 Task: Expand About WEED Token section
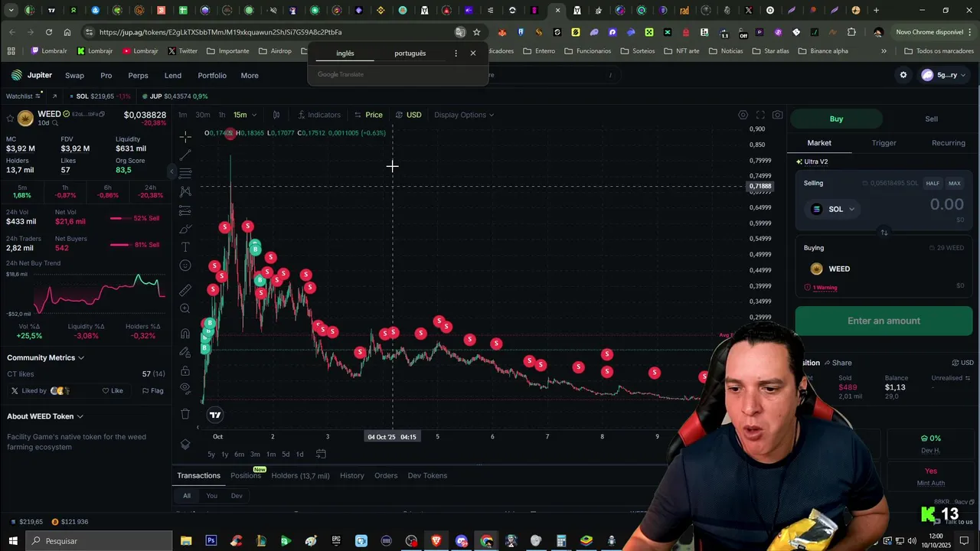(x=45, y=416)
